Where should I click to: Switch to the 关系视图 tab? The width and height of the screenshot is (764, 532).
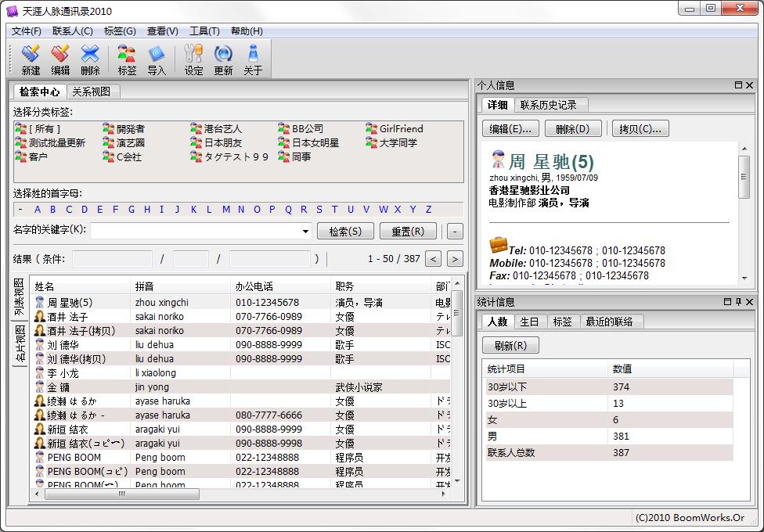92,92
